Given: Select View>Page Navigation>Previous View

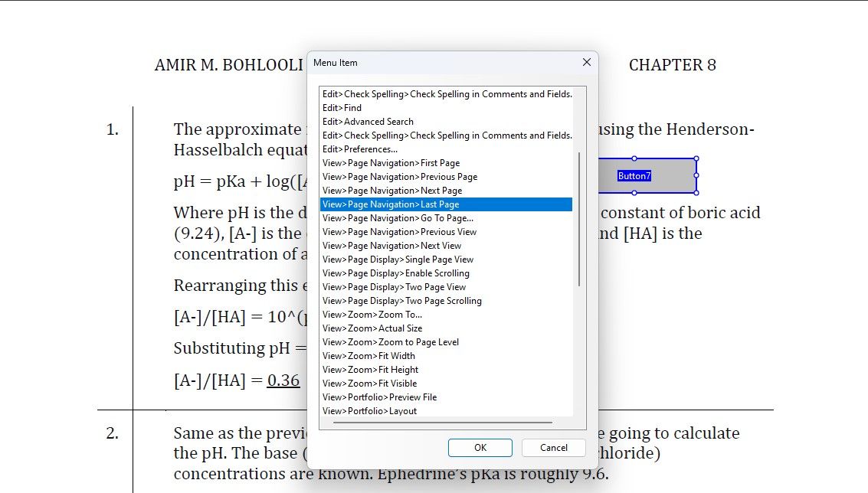Looking at the screenshot, I should (x=446, y=232).
